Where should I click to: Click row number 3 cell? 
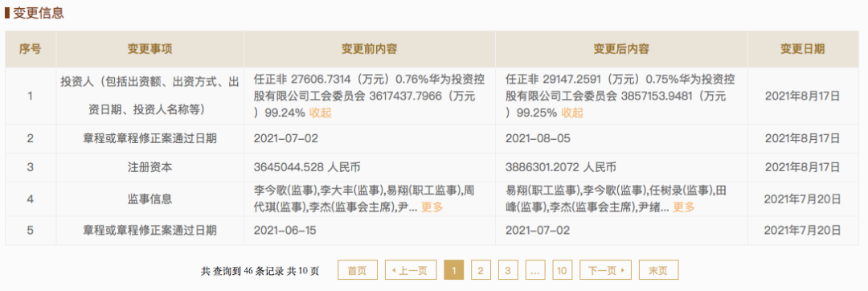coord(31,168)
